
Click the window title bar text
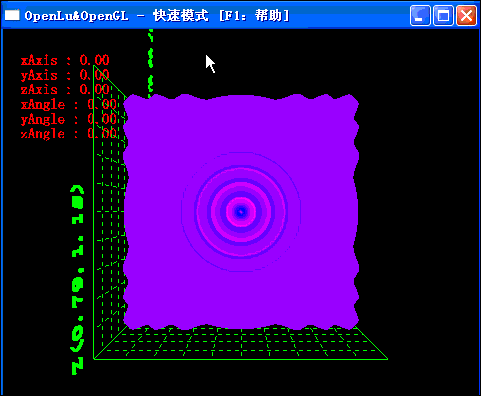[x=157, y=16]
